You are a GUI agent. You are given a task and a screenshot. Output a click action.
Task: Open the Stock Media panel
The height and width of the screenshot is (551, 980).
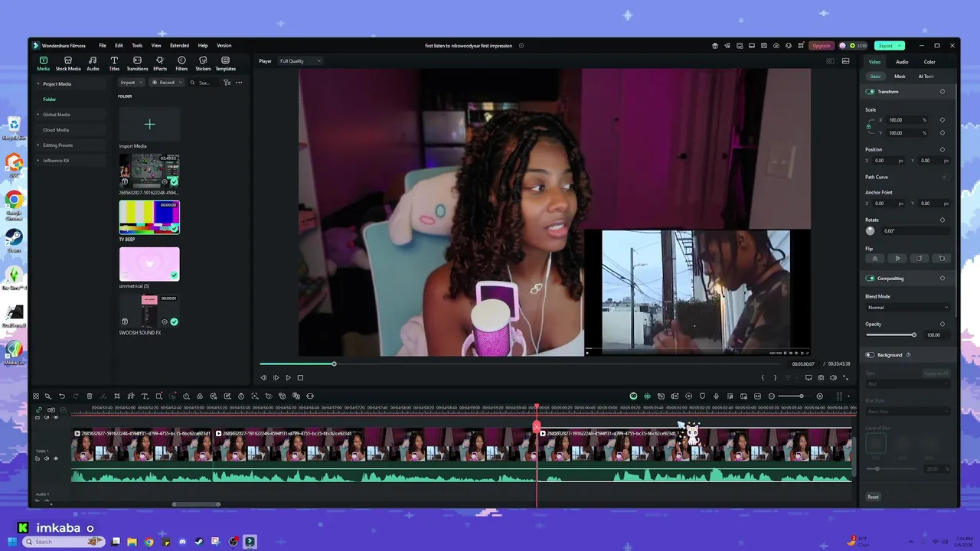[68, 64]
